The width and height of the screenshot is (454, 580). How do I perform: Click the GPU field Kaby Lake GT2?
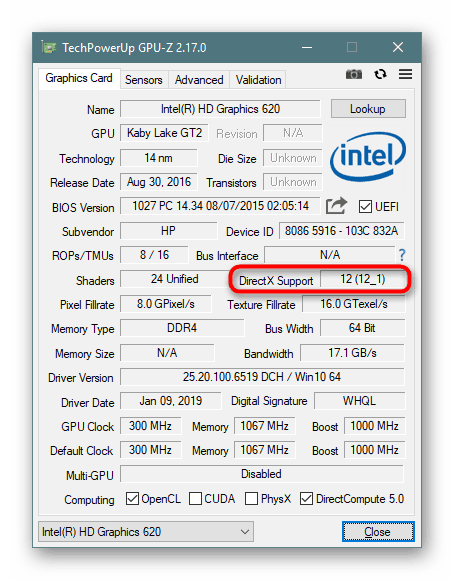pos(164,133)
